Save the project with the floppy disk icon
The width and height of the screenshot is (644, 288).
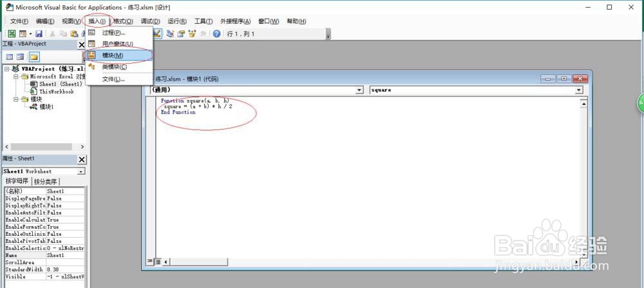(x=39, y=34)
